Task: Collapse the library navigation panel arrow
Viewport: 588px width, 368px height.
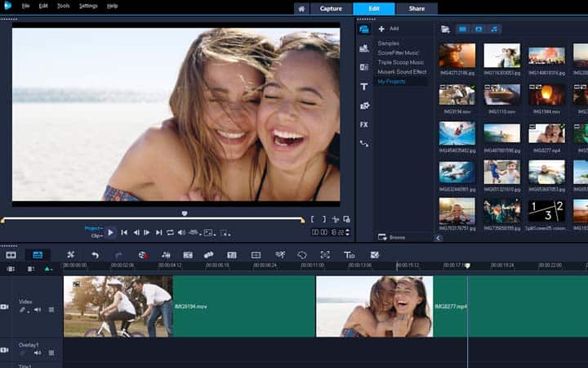Action: pyautogui.click(x=439, y=237)
